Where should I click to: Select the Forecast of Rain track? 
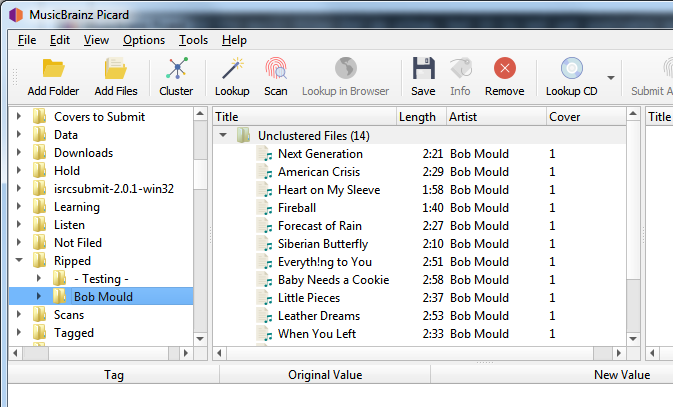coord(320,226)
